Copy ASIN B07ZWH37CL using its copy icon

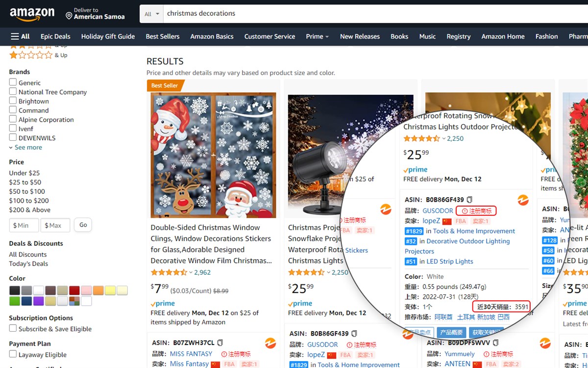pos(220,343)
